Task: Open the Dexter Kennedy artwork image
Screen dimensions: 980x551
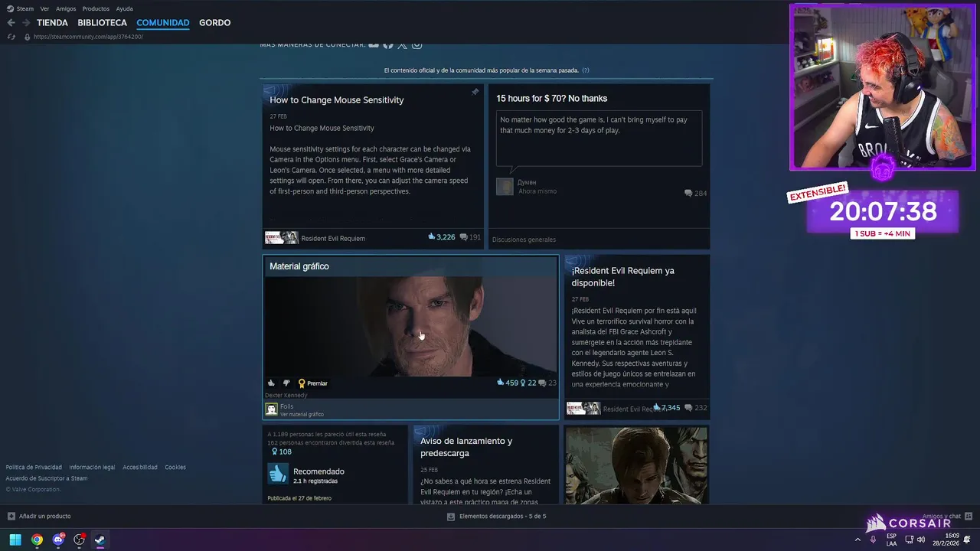Action: tap(411, 327)
